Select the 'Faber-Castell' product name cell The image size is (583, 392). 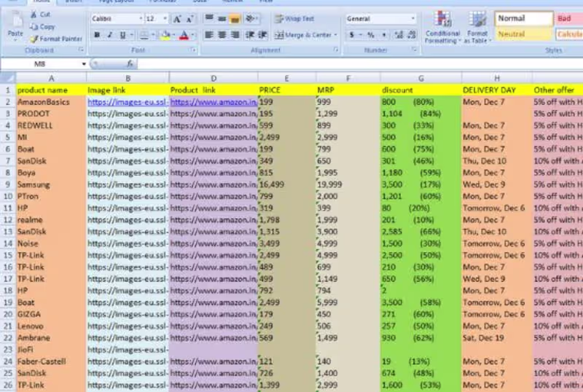51,361
